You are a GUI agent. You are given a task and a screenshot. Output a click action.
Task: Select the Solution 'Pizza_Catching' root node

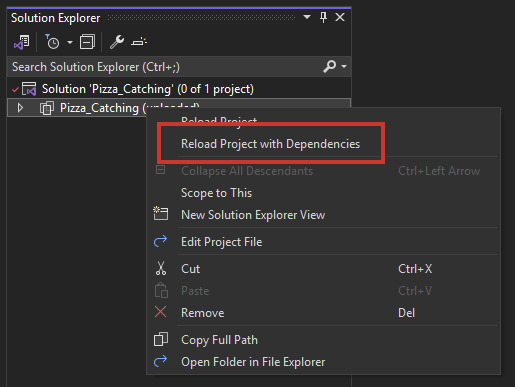[x=148, y=89]
